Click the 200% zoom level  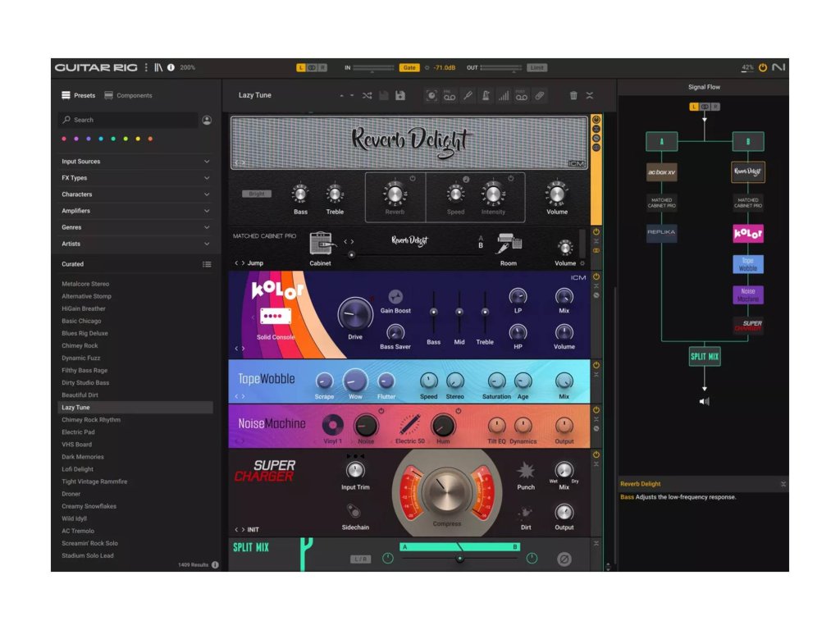pyautogui.click(x=188, y=67)
